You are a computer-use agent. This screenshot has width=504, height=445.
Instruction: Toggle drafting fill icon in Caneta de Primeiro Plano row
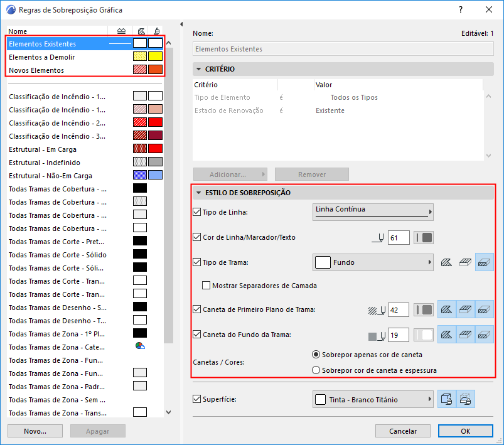pos(446,309)
